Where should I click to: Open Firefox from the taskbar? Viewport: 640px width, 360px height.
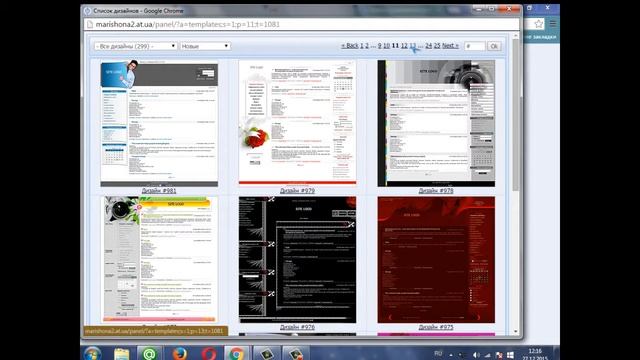pos(179,353)
